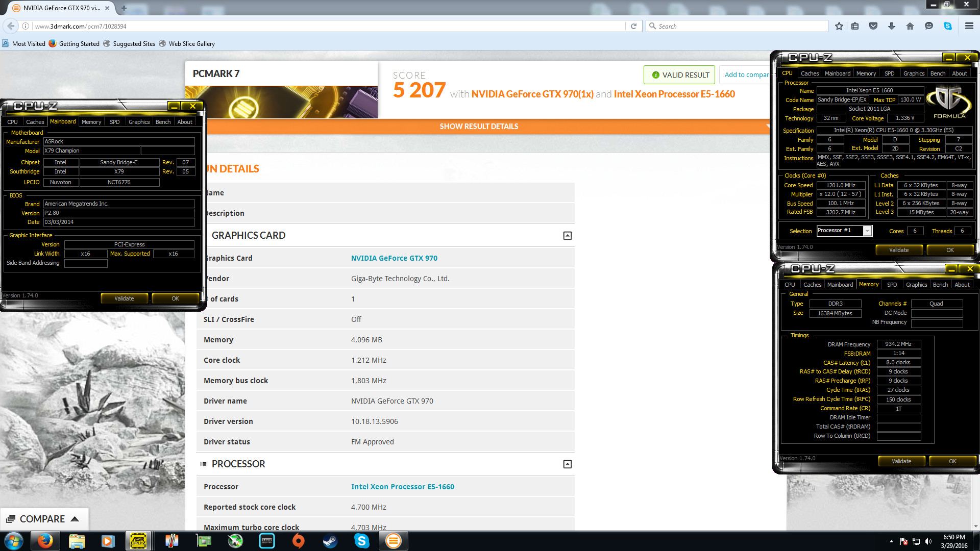Image resolution: width=980 pixels, height=551 pixels.
Task: Show hidden system tray icons
Action: pos(891,541)
